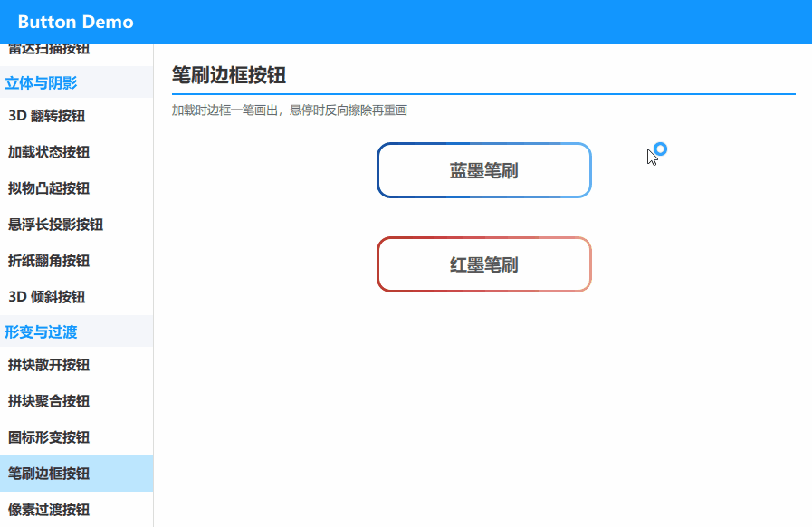Select 加载状态按钮 sidebar item
Image resolution: width=812 pixels, height=527 pixels.
point(76,152)
